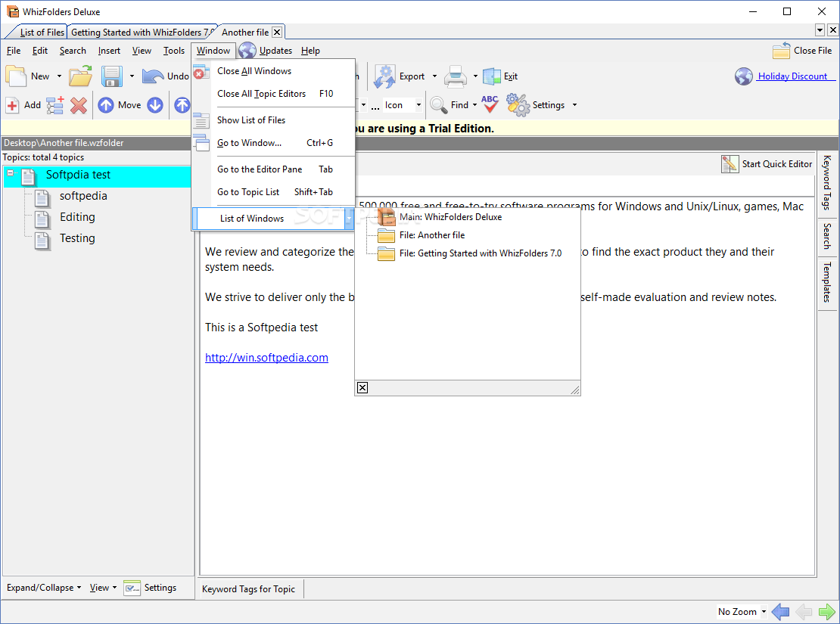Click the printer icon
Screen dimensions: 840x624
tap(456, 76)
